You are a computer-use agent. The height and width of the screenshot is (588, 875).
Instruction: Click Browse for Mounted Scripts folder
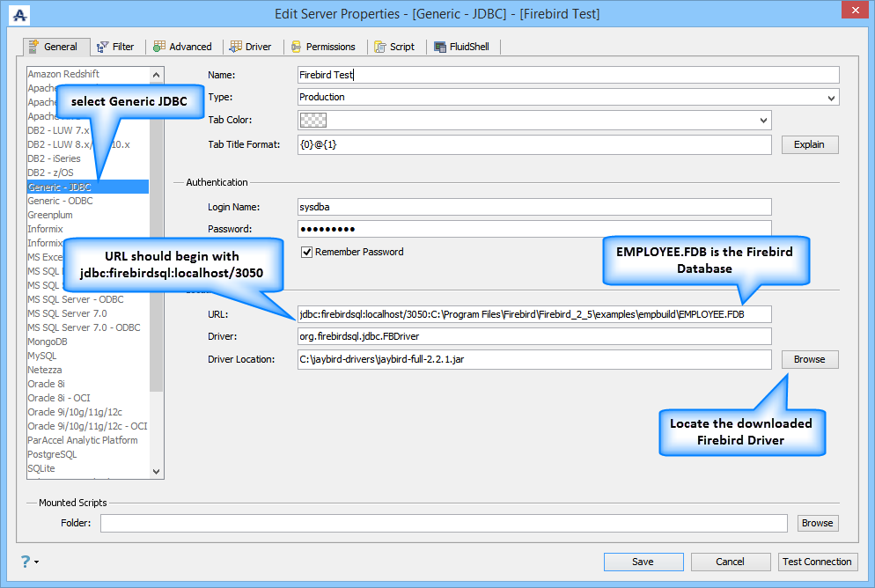[x=818, y=523]
